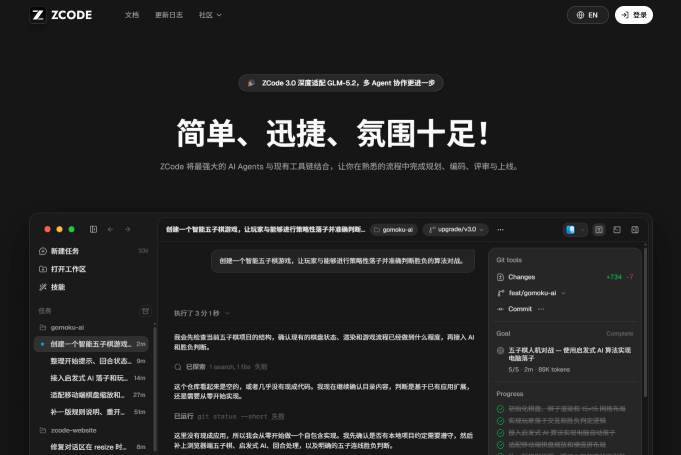This screenshot has width=681, height=455.
Task: Open the Finder icon dropdown in the header
Action: point(575,230)
